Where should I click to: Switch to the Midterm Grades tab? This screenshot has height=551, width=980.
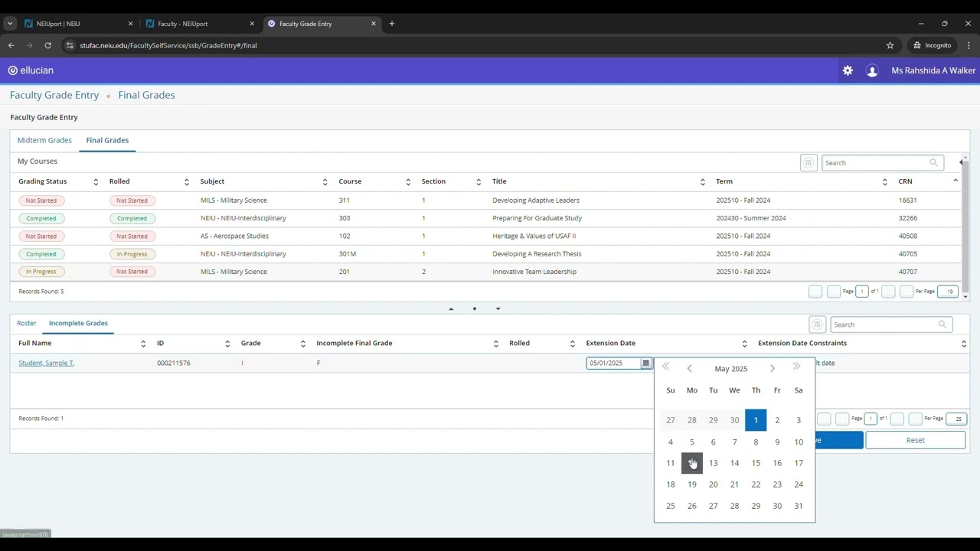(x=44, y=140)
